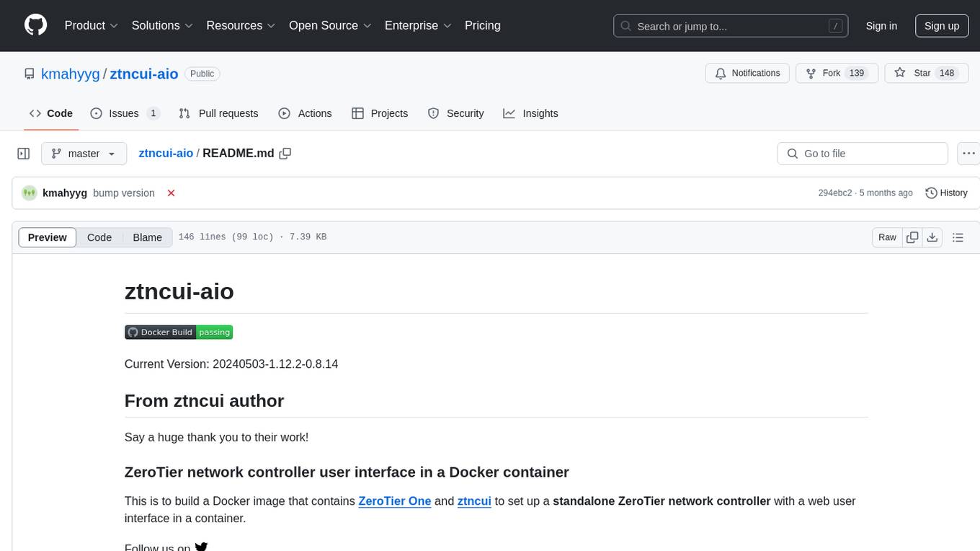This screenshot has height=551, width=980.
Task: Click the From ztncui author heading
Action: click(x=205, y=401)
